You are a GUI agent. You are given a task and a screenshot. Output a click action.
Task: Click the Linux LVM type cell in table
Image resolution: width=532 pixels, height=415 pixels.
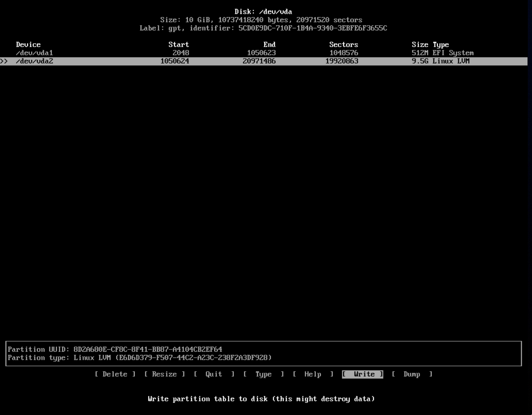(451, 61)
